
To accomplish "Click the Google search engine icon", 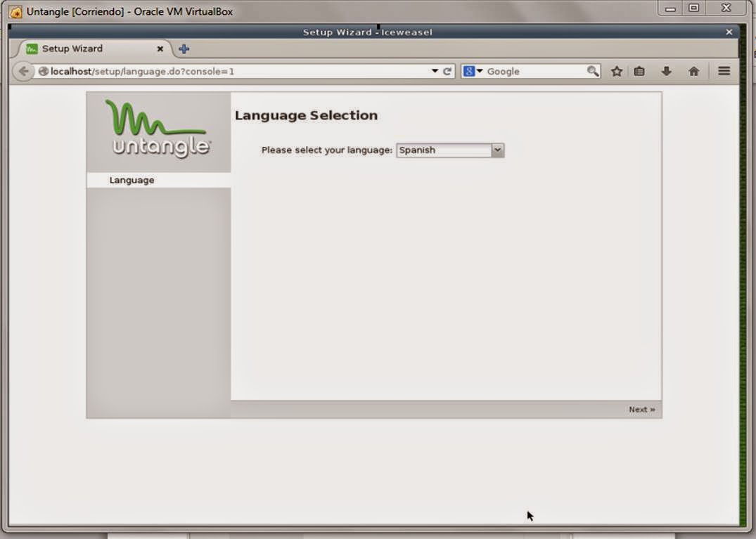I will point(468,71).
